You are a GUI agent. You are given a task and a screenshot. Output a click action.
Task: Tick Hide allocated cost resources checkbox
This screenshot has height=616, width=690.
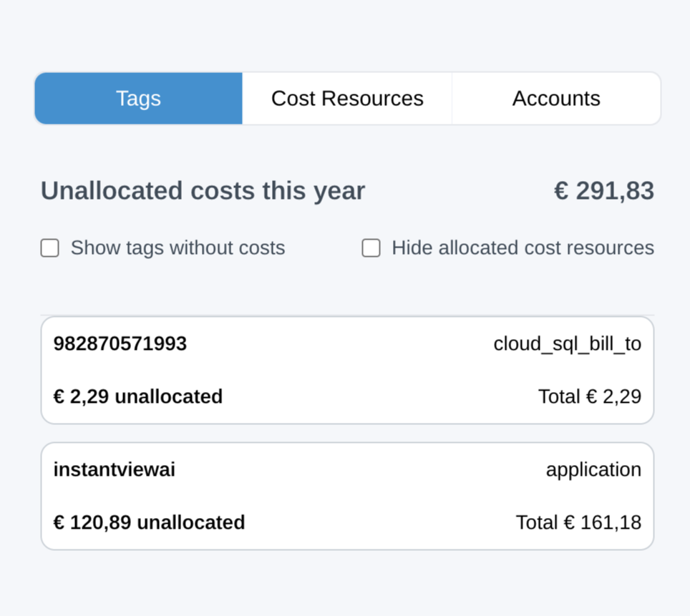(371, 248)
